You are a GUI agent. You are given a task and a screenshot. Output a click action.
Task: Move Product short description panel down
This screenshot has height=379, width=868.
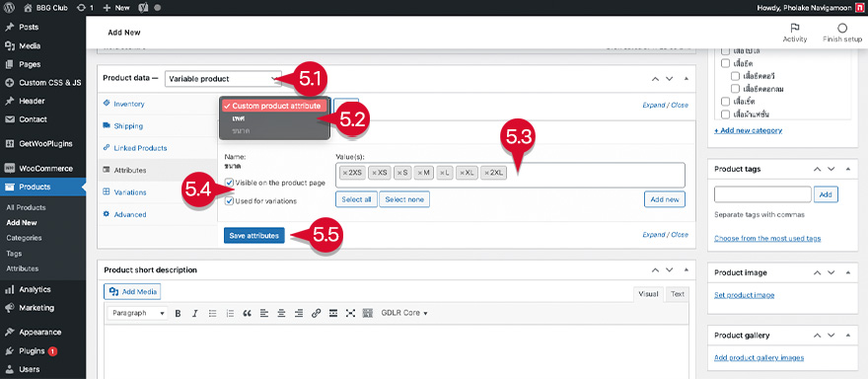(x=670, y=270)
